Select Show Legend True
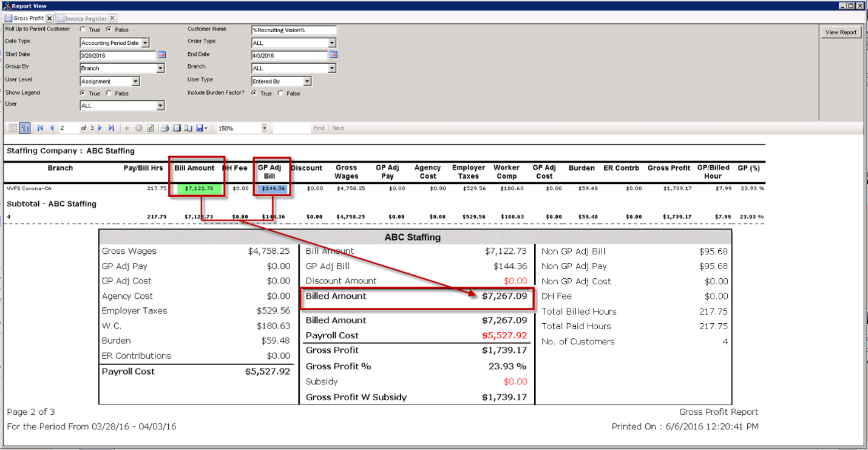The width and height of the screenshot is (868, 450). click(x=83, y=94)
